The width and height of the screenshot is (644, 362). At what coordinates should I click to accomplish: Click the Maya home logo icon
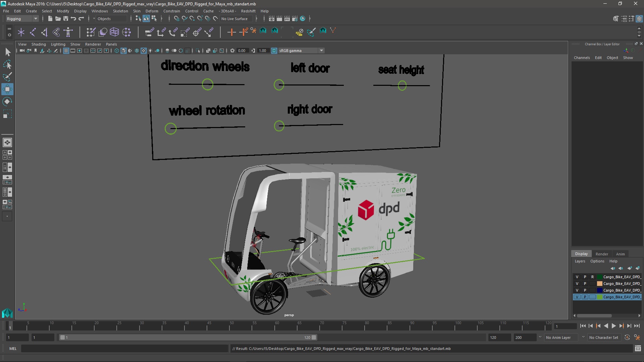coord(7,313)
